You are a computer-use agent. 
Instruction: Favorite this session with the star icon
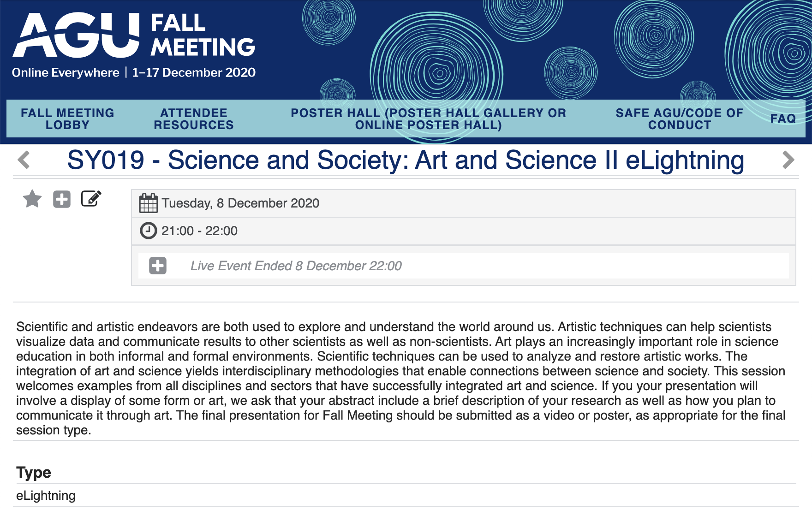(32, 199)
